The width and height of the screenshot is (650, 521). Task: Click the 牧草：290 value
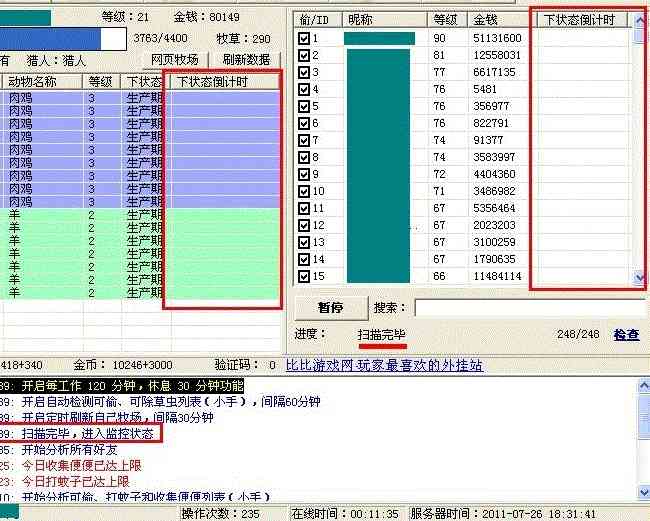click(243, 39)
